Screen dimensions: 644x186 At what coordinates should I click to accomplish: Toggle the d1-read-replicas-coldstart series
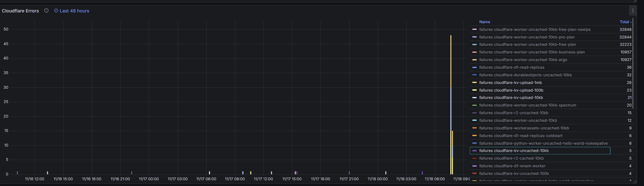521,136
